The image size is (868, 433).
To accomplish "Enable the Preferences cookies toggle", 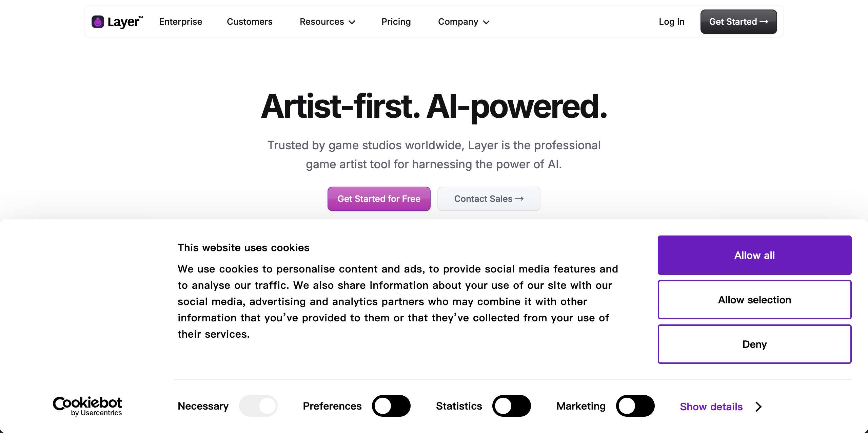I will pyautogui.click(x=391, y=406).
